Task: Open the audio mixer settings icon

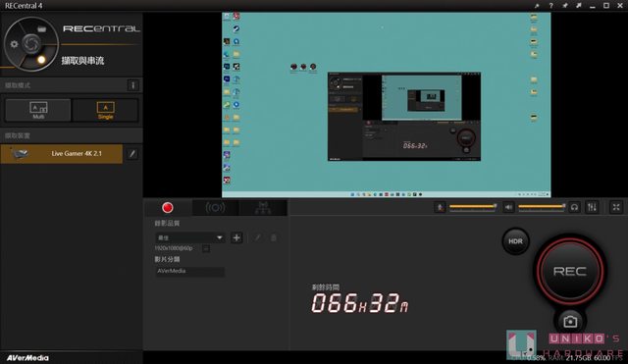Action: point(592,207)
